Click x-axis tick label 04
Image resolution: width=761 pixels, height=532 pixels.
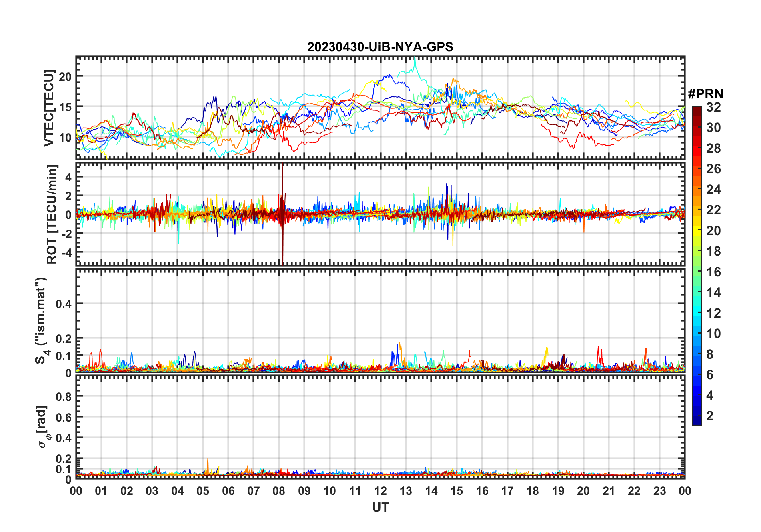(178, 491)
